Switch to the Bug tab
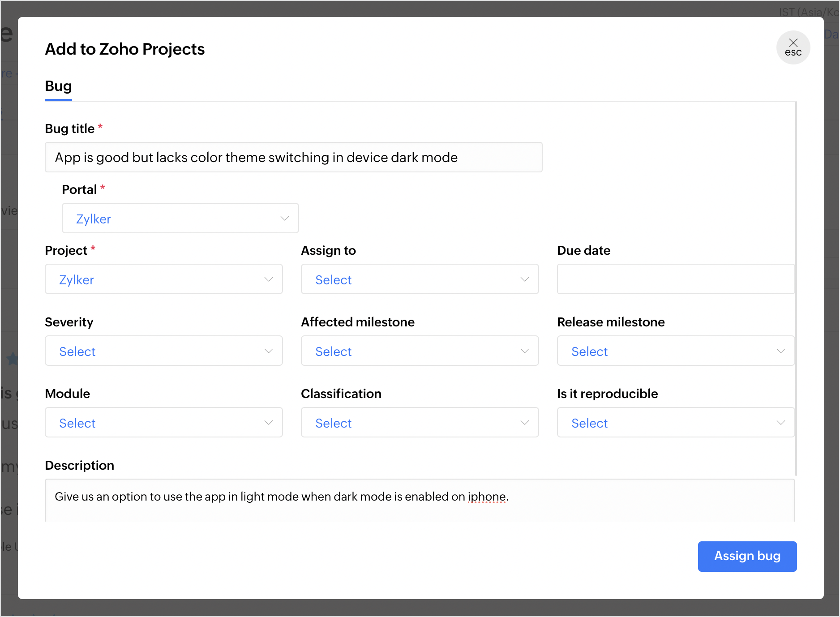 coord(58,86)
